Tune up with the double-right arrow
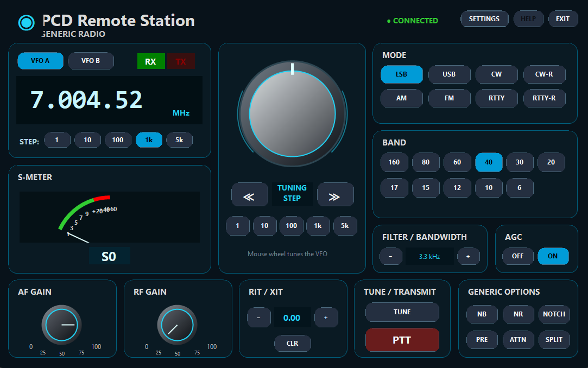588x368 pixels. (335, 194)
